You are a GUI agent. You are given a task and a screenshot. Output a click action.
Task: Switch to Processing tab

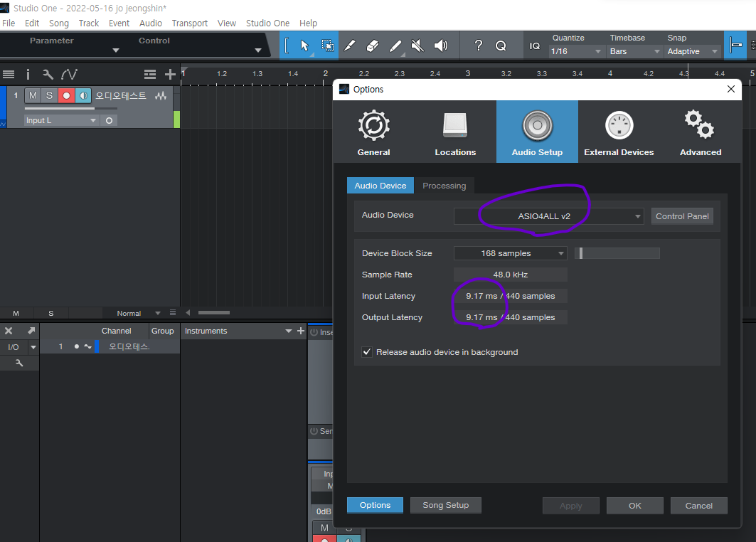444,186
